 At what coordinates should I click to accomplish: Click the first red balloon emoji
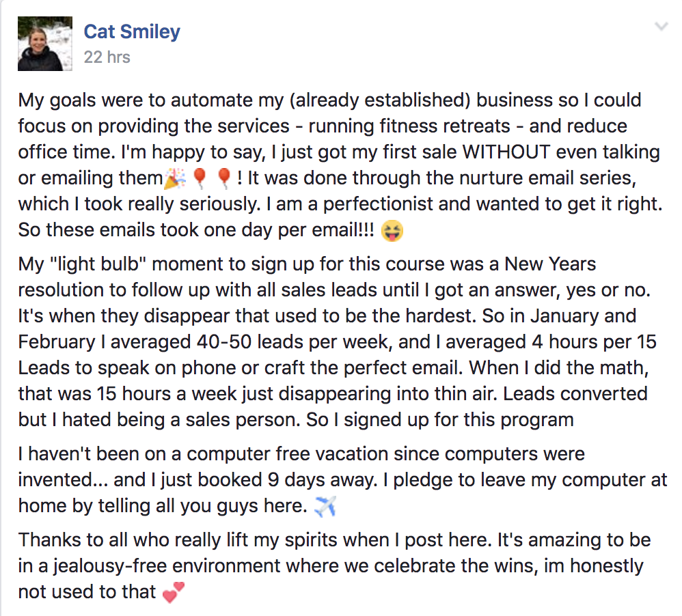(199, 178)
